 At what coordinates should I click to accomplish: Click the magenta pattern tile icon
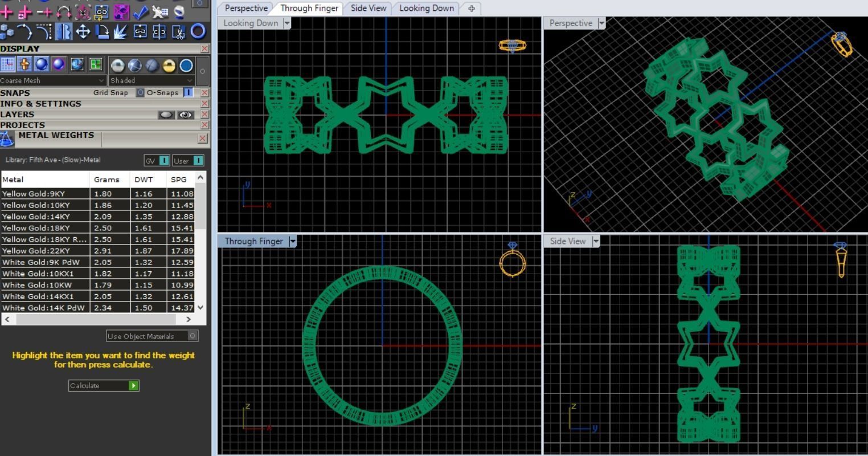(121, 11)
